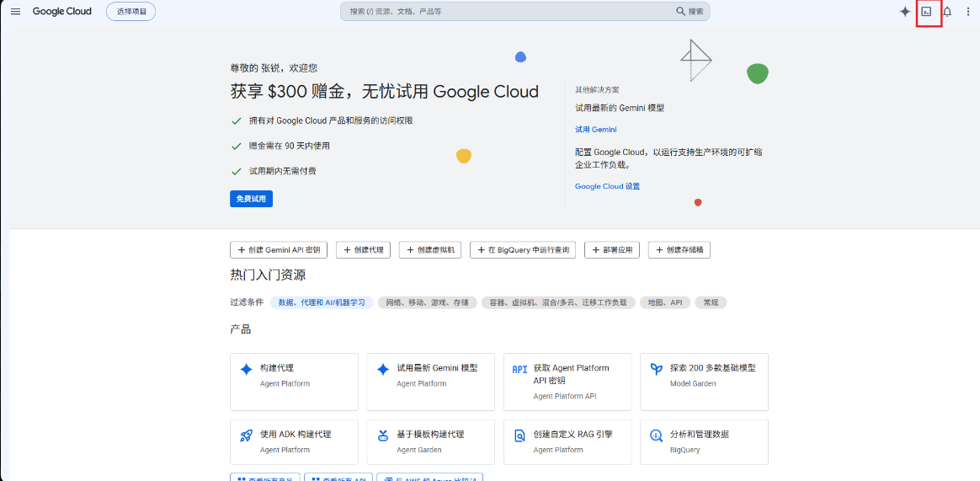
Task: Click 在 BigQuery 中运行查询 button
Action: tap(523, 249)
